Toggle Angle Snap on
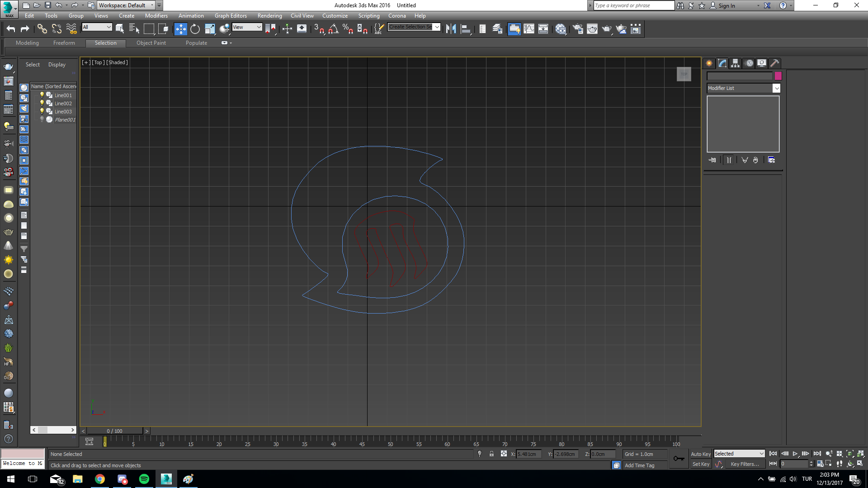Screen dimensions: 868x488 click(333, 29)
